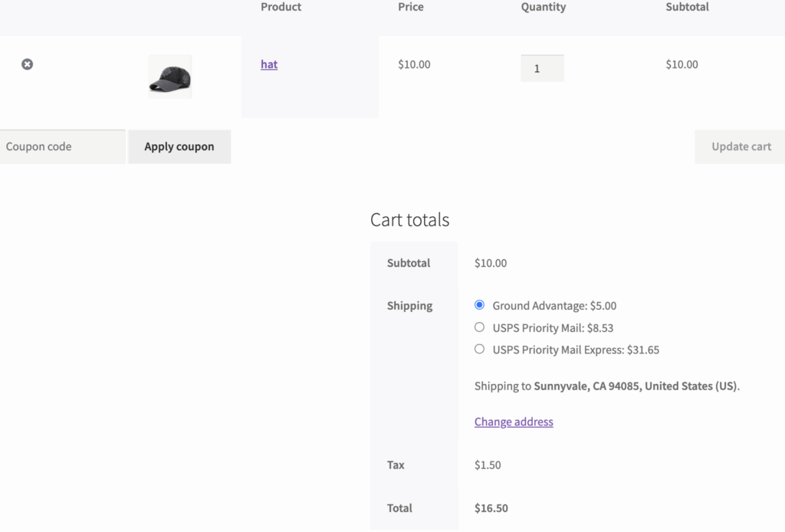Click the $16.50 total amount

(x=491, y=508)
